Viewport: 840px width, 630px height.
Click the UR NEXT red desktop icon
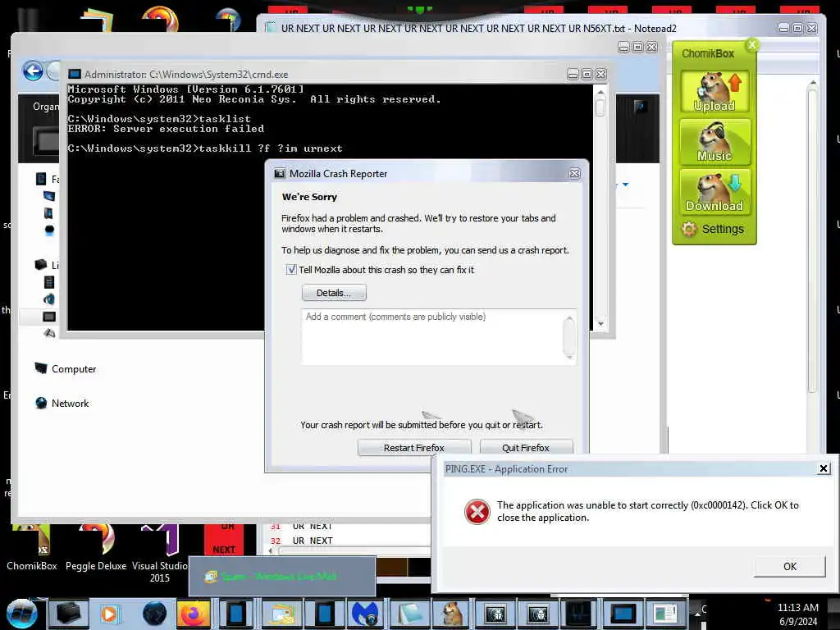point(223,540)
